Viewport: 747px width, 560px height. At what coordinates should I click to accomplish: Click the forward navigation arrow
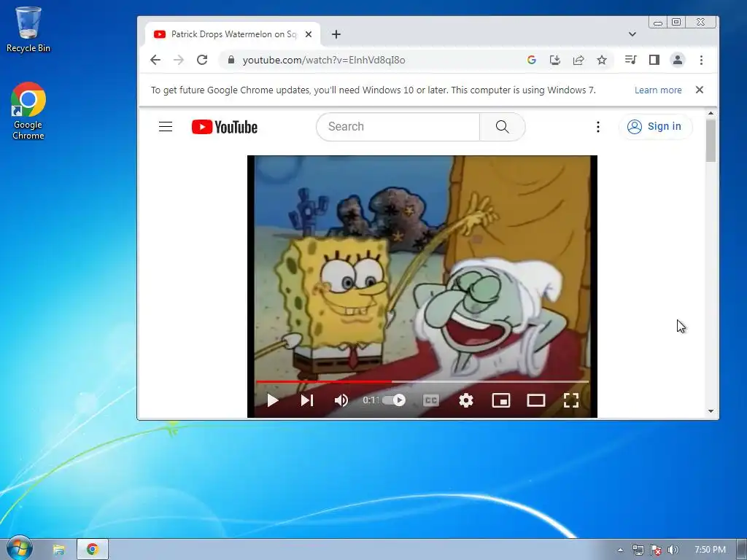(179, 60)
